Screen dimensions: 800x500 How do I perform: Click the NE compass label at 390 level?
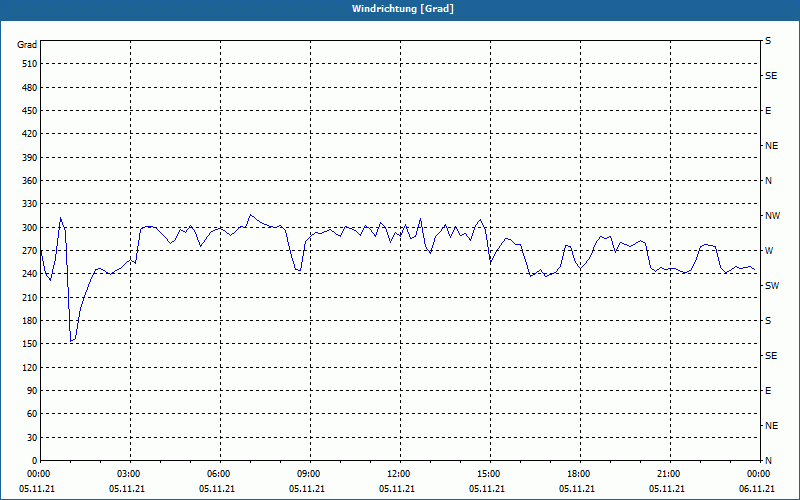point(771,146)
